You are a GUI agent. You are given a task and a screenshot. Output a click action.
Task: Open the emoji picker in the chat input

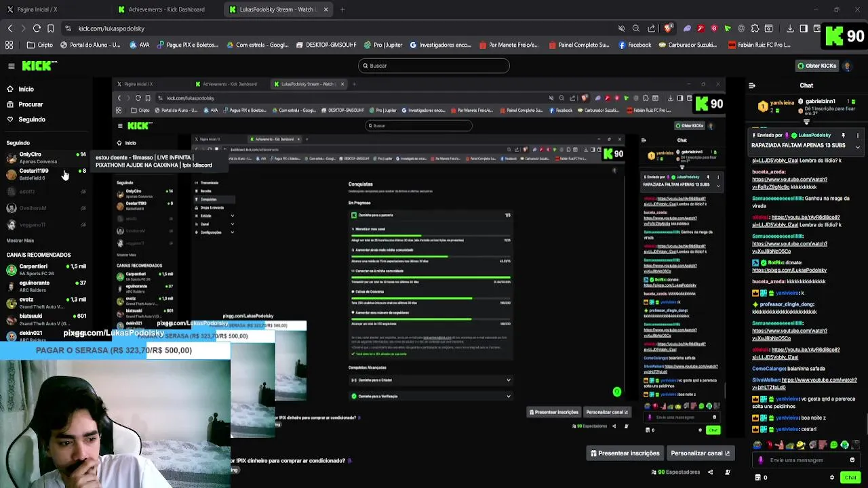852,460
